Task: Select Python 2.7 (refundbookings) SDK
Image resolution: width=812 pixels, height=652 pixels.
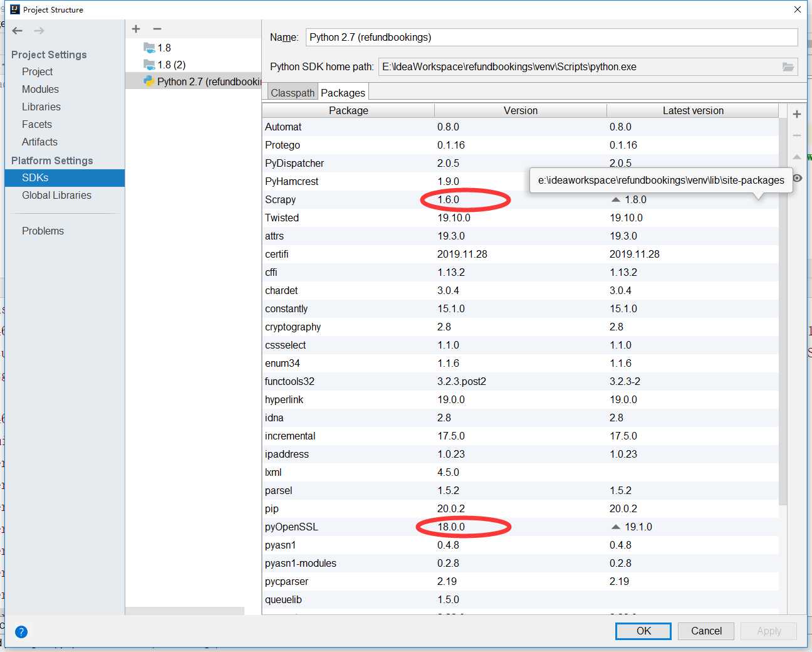Action: (x=193, y=81)
